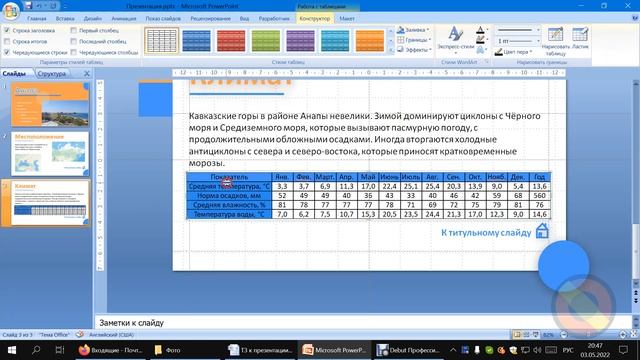
Task: Apply the red table style
Action: (231, 40)
